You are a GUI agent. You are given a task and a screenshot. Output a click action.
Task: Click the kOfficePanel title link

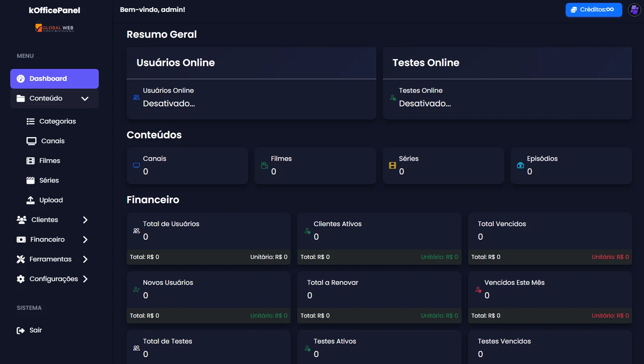[x=54, y=10]
